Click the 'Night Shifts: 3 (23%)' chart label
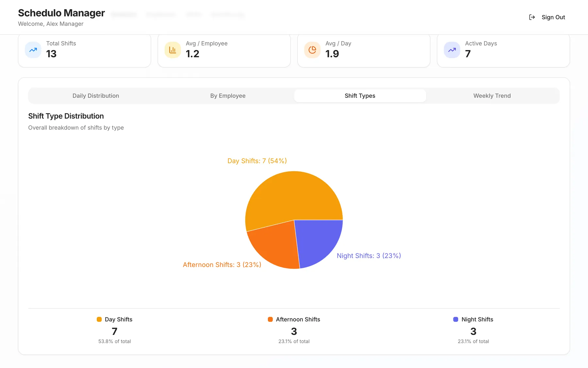Screen dimensions: 588x368 point(369,255)
